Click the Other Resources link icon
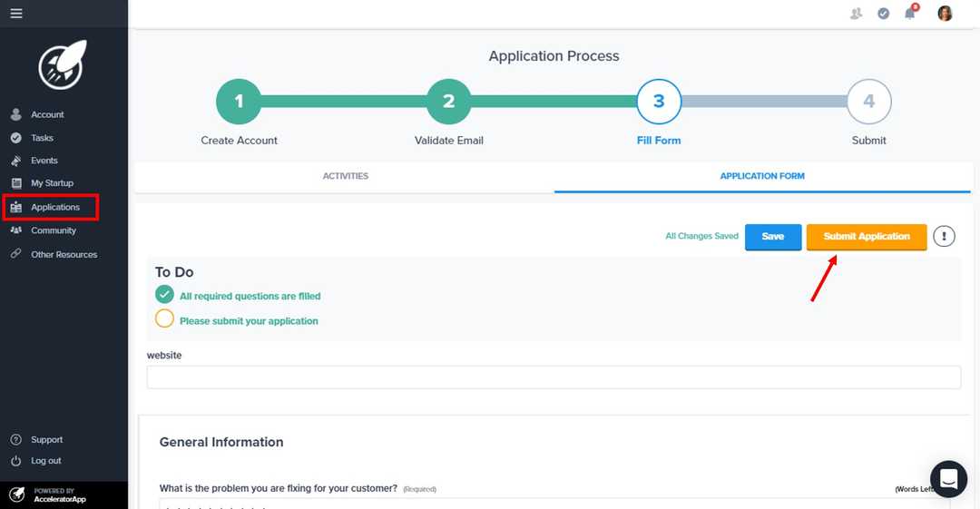This screenshot has width=980, height=509. (x=16, y=253)
